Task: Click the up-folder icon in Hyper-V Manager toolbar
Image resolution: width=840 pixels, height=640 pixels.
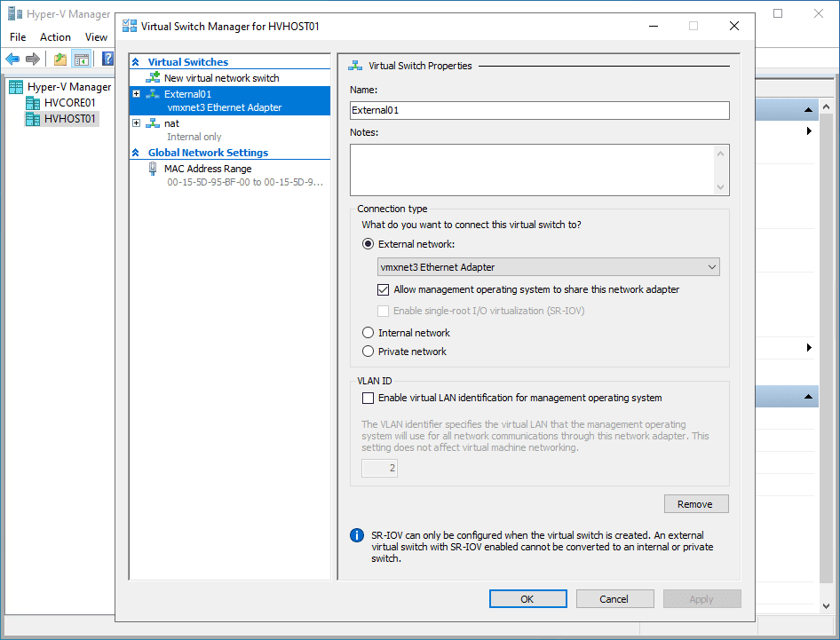Action: pos(60,59)
